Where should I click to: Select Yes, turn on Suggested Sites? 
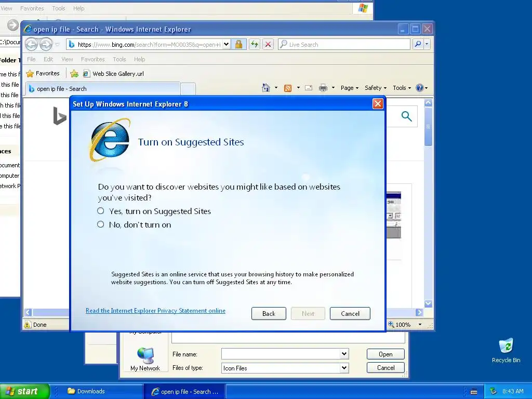100,211
